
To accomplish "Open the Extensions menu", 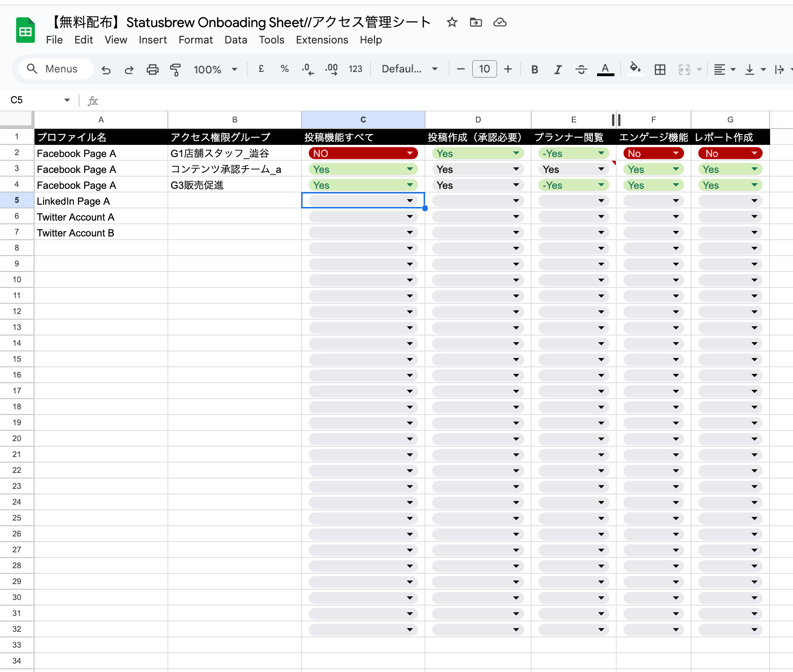I will point(322,40).
